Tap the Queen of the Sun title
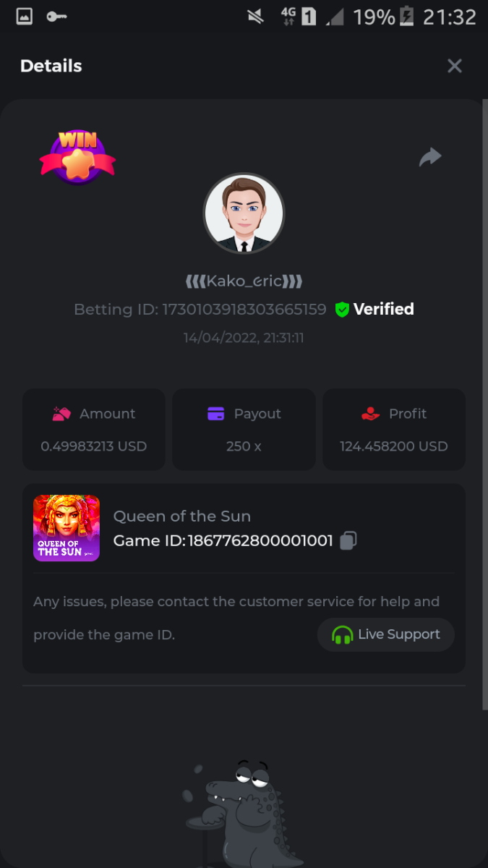The image size is (488, 868). point(182,516)
